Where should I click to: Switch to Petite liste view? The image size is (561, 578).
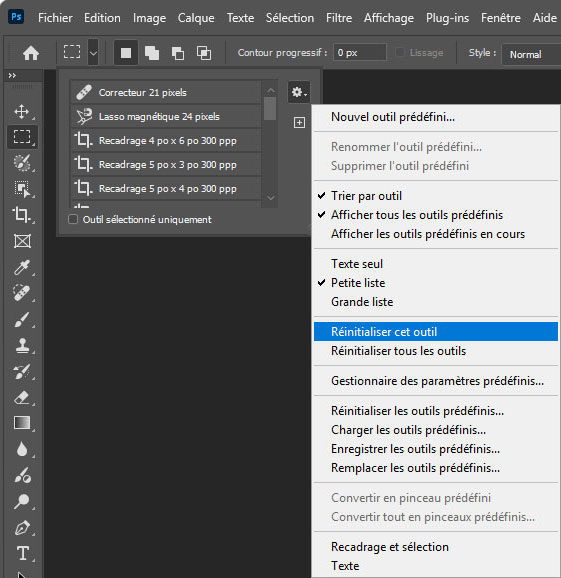coord(436,283)
